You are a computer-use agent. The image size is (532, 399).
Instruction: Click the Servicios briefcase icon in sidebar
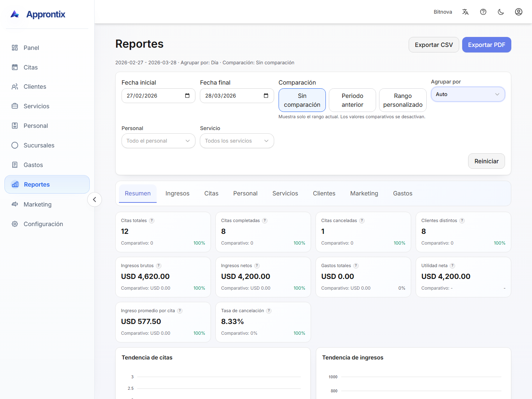click(15, 106)
